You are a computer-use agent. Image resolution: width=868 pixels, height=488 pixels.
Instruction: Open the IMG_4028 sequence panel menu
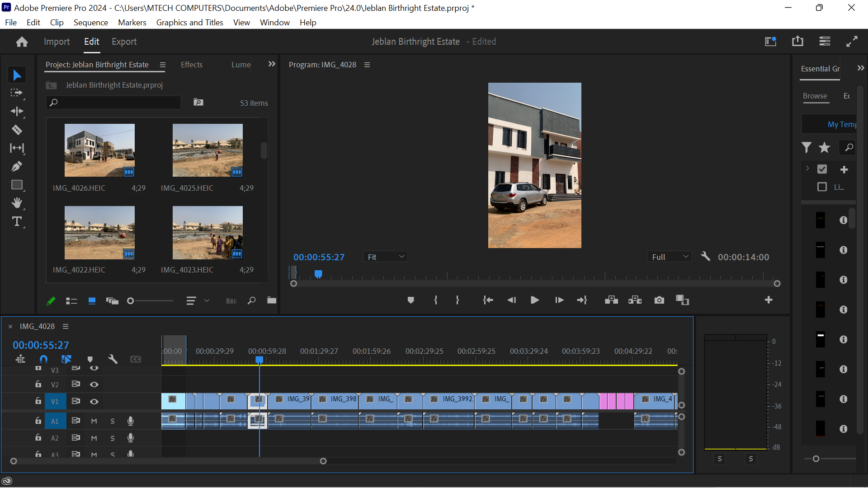click(x=66, y=326)
